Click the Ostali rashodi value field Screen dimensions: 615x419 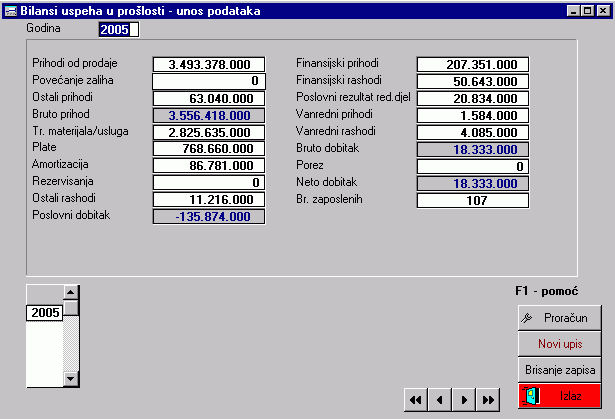point(209,200)
